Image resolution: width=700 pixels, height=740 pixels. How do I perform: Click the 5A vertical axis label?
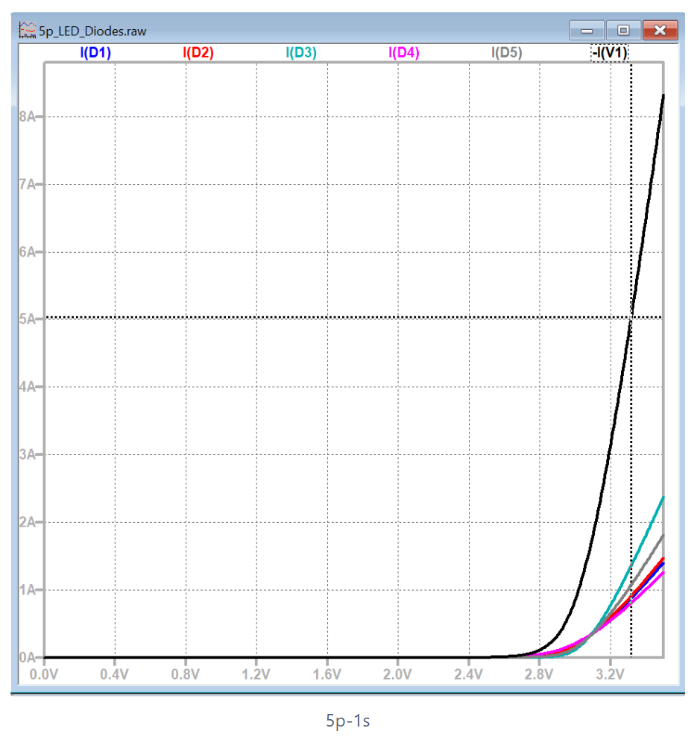point(28,319)
